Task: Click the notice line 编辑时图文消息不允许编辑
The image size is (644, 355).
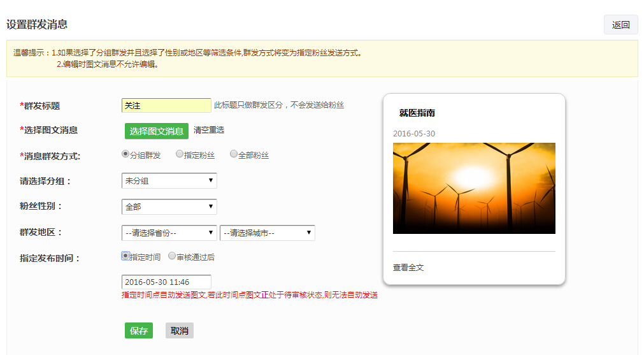Action: click(108, 64)
